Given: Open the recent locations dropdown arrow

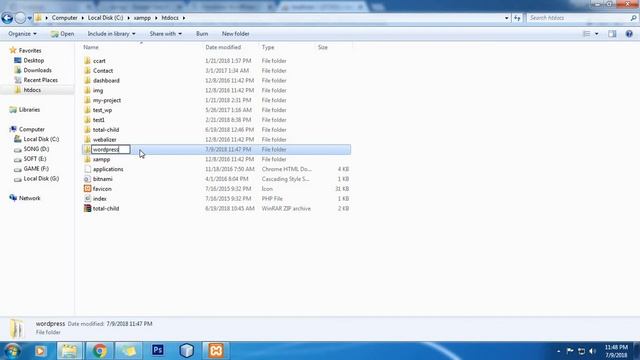Looking at the screenshot, I should tap(29, 18).
